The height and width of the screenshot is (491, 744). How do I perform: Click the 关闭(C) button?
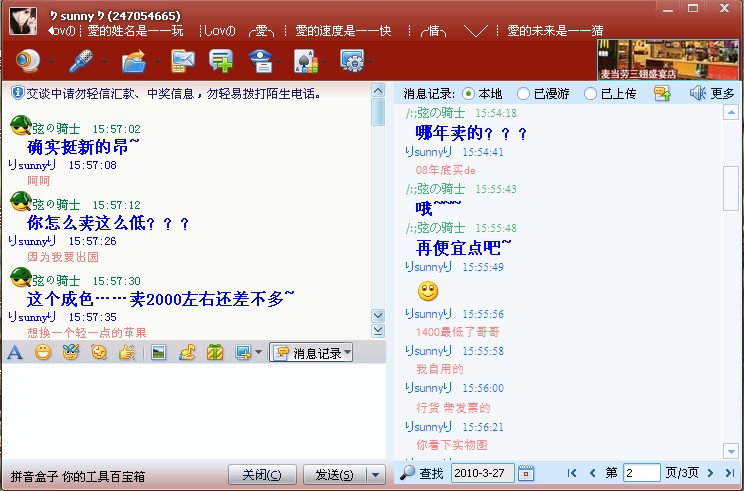[263, 474]
